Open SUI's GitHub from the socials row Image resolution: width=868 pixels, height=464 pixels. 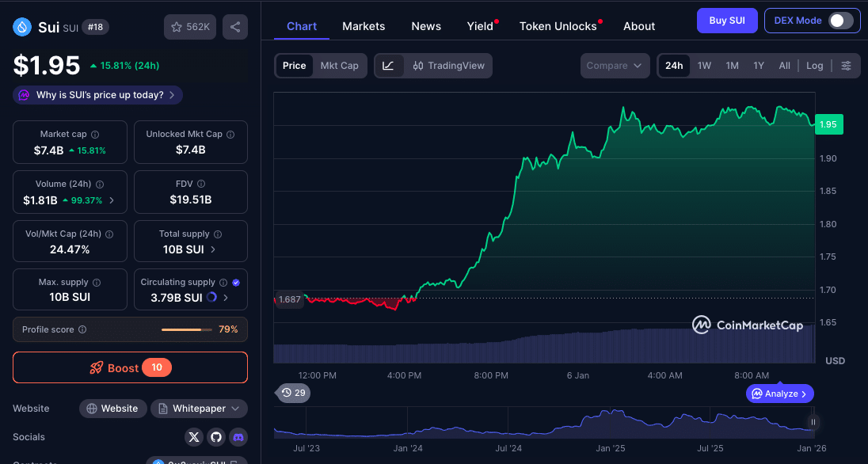(215, 436)
